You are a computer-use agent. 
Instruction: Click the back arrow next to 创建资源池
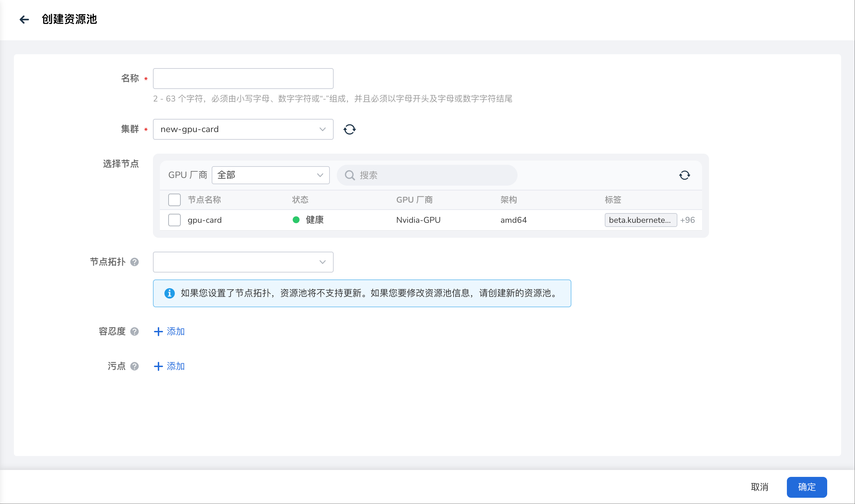pyautogui.click(x=24, y=19)
